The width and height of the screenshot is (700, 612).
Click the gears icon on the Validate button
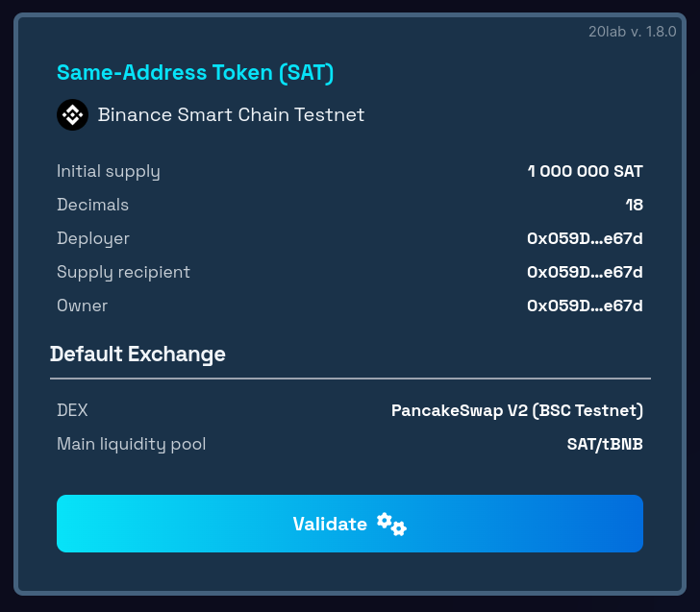click(x=391, y=524)
